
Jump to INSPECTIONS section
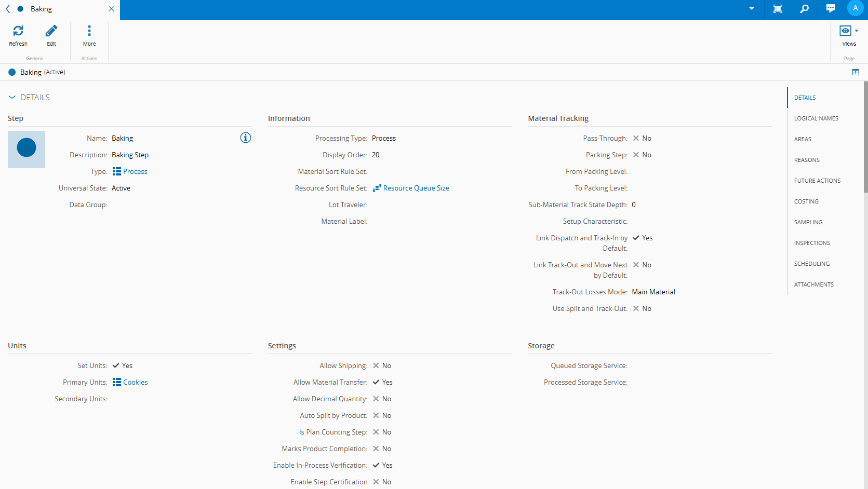812,243
